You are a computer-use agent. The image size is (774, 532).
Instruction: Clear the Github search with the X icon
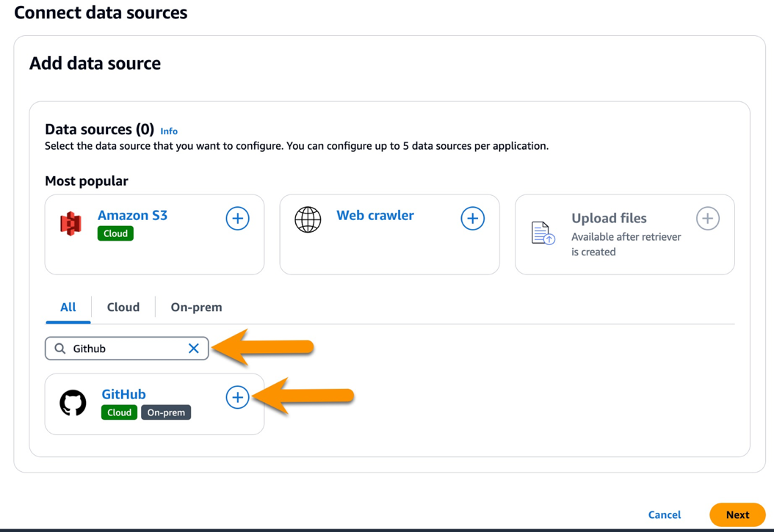point(193,348)
